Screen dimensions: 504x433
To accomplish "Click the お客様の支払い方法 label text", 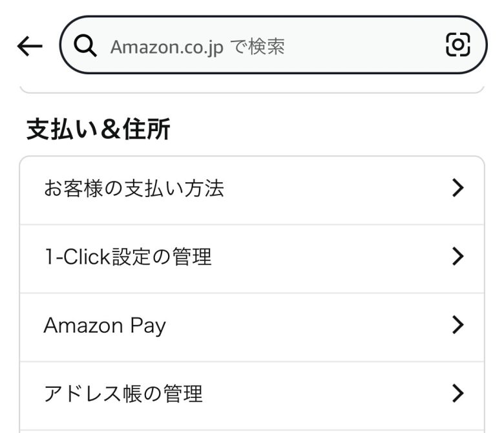I will 134,189.
